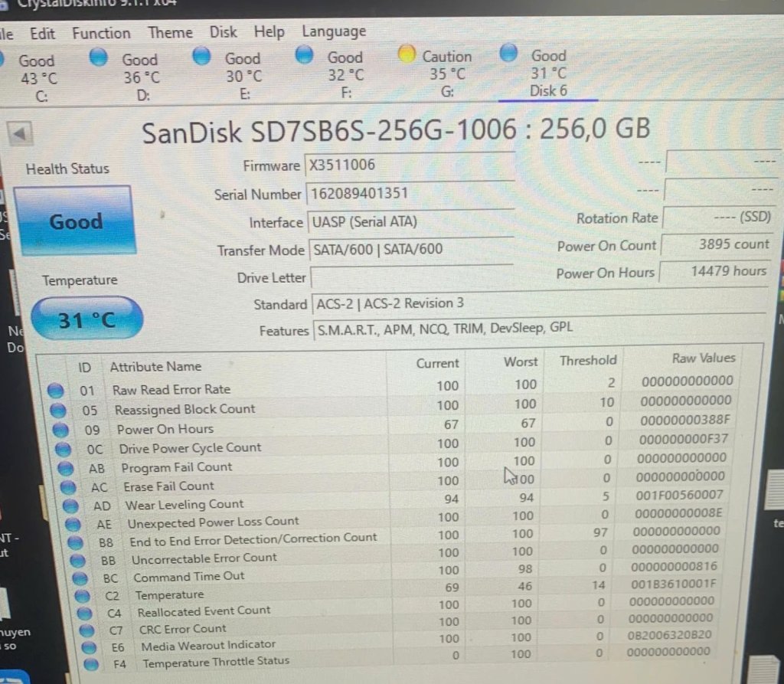Screen dimensions: 784x684
Task: Click the Power On Count 3895 field
Action: pos(717,244)
